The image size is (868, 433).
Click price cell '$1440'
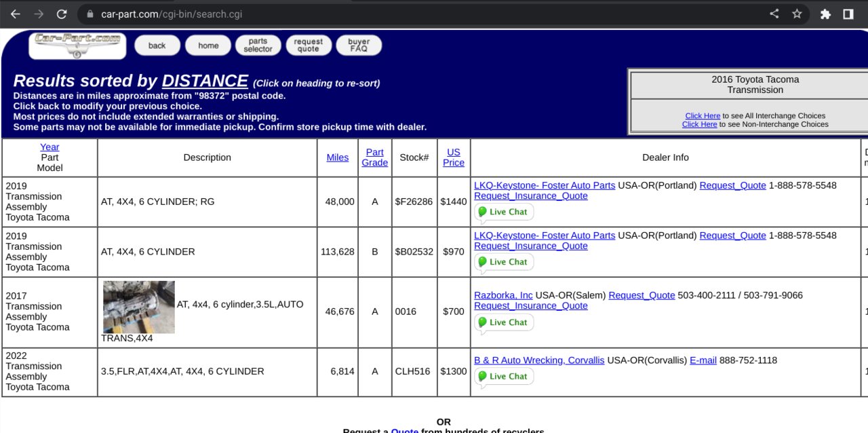(x=454, y=202)
